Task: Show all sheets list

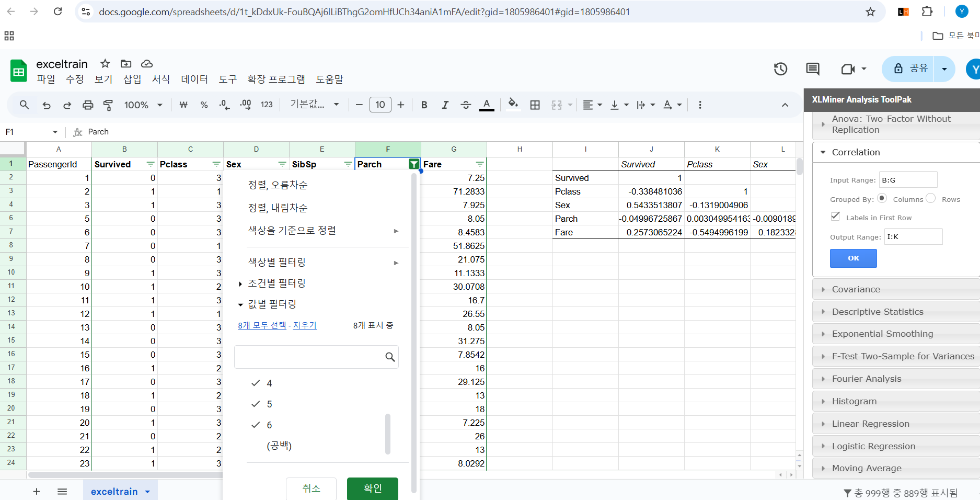Action: click(x=62, y=492)
